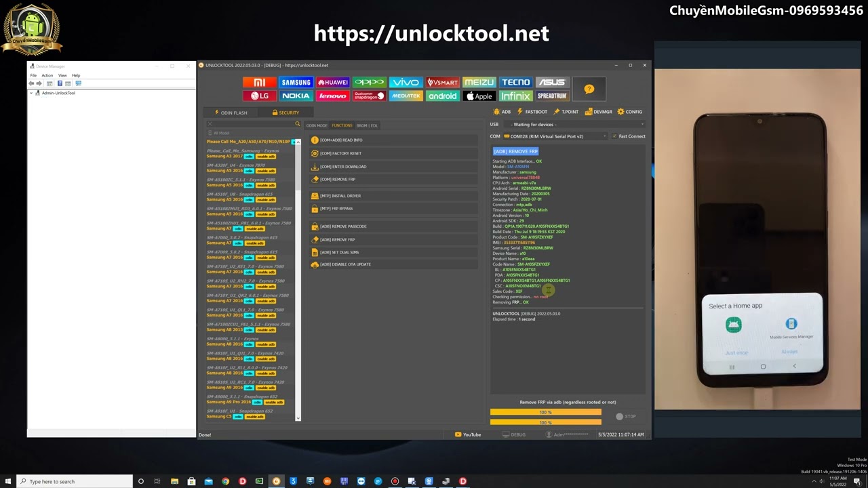Viewport: 868px width, 488px height.
Task: Click the yellow question mark help box
Action: (x=589, y=89)
